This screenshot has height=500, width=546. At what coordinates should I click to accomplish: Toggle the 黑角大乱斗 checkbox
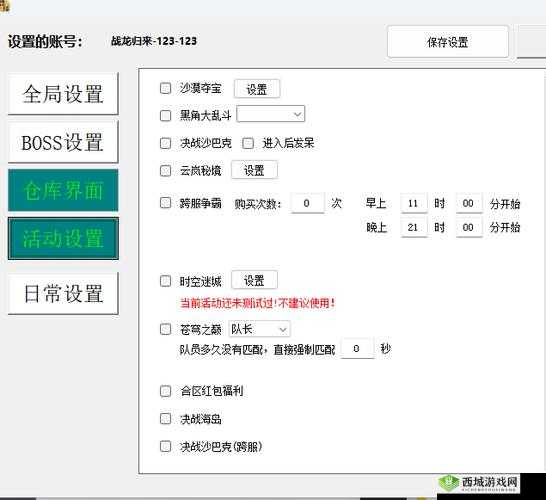165,115
